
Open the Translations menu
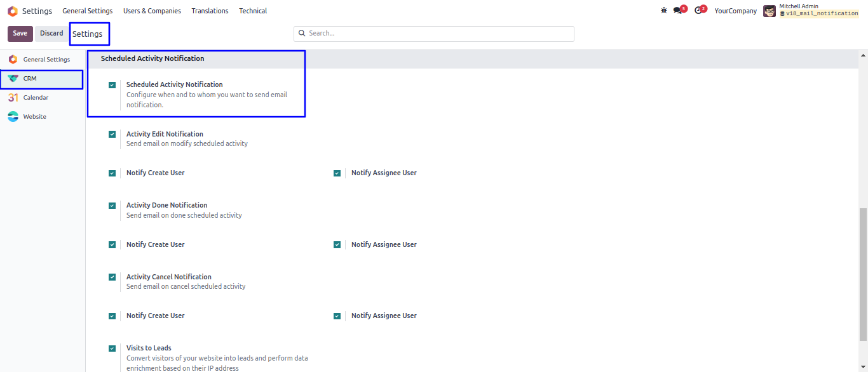210,11
